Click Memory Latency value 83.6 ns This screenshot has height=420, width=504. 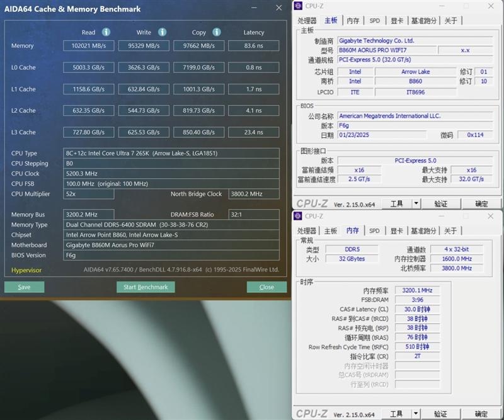point(254,45)
